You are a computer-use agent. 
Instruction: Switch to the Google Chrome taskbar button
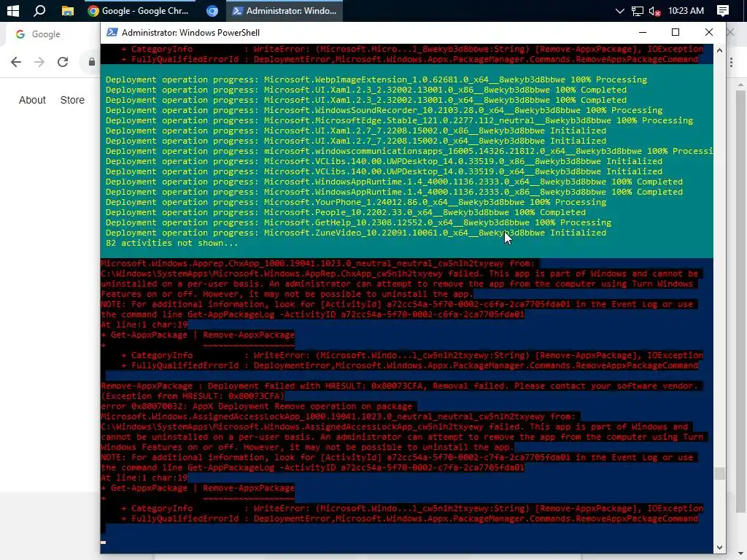click(x=139, y=10)
